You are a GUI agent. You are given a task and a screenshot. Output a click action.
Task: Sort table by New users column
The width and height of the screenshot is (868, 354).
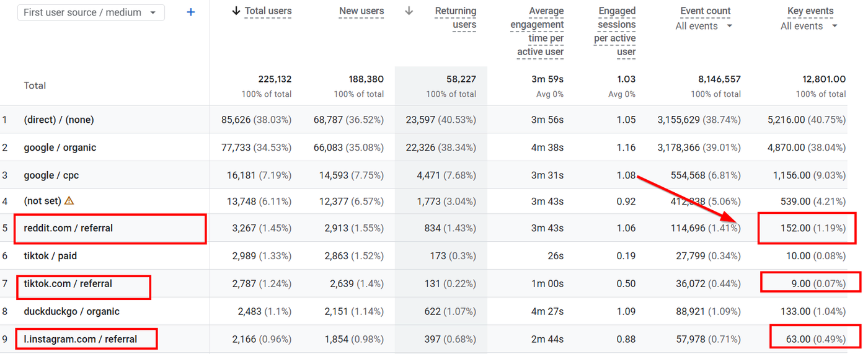click(361, 11)
